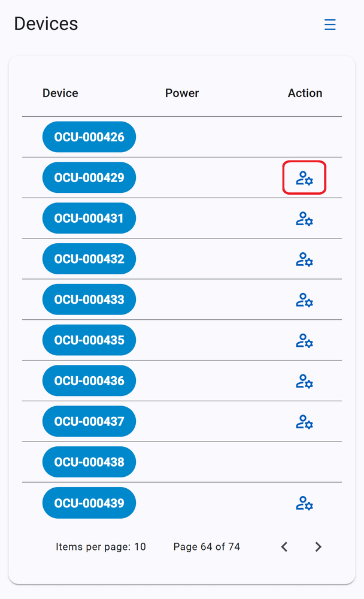This screenshot has height=599, width=364.
Task: Open user settings for OCU-000433
Action: 304,300
